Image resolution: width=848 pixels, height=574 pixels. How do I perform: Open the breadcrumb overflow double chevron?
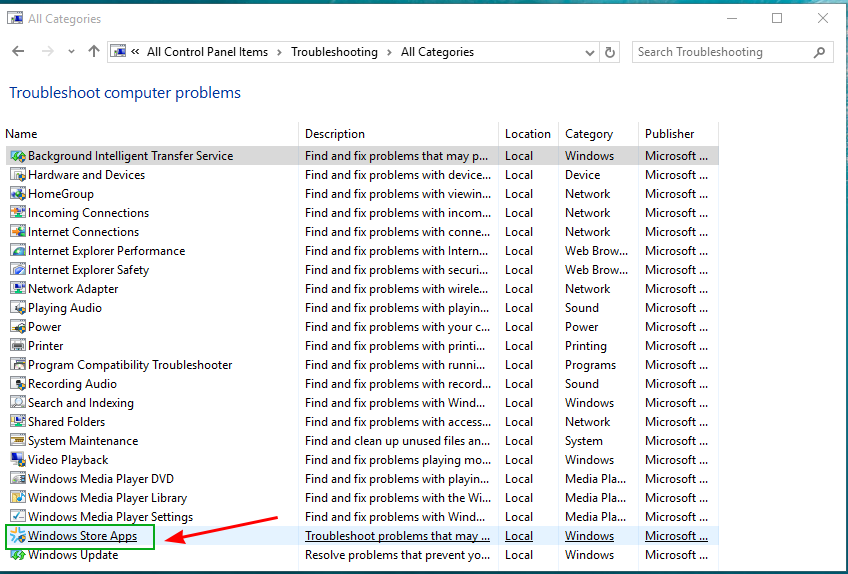coord(136,52)
